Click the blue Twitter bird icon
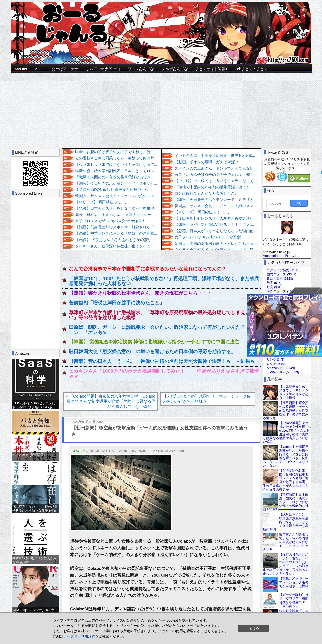Image resolution: width=322 pixels, height=644 pixels. click(282, 176)
